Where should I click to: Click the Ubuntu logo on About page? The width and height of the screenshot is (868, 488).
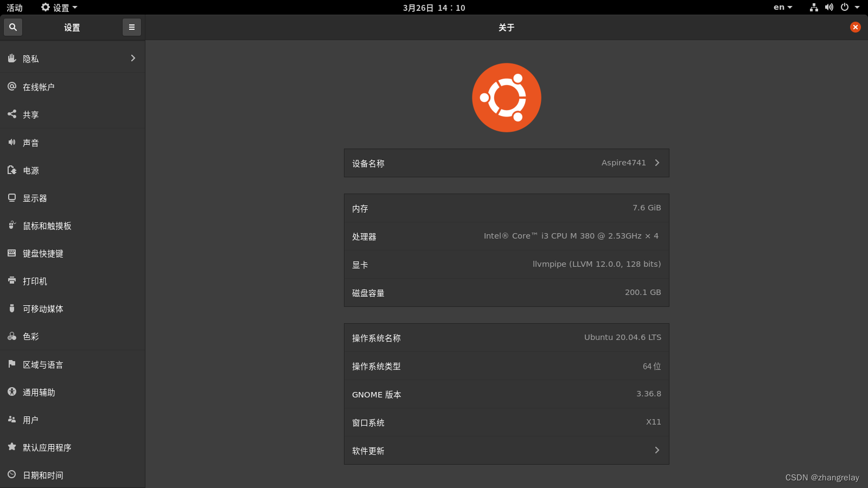pos(507,98)
